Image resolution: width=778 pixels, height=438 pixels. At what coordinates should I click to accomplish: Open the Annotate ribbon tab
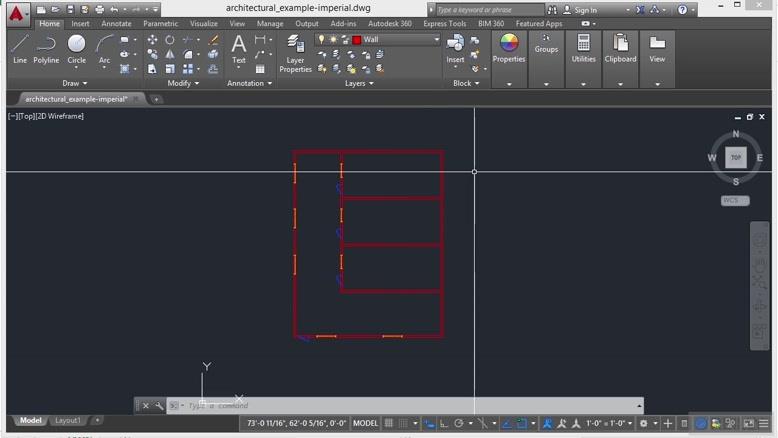coord(116,23)
